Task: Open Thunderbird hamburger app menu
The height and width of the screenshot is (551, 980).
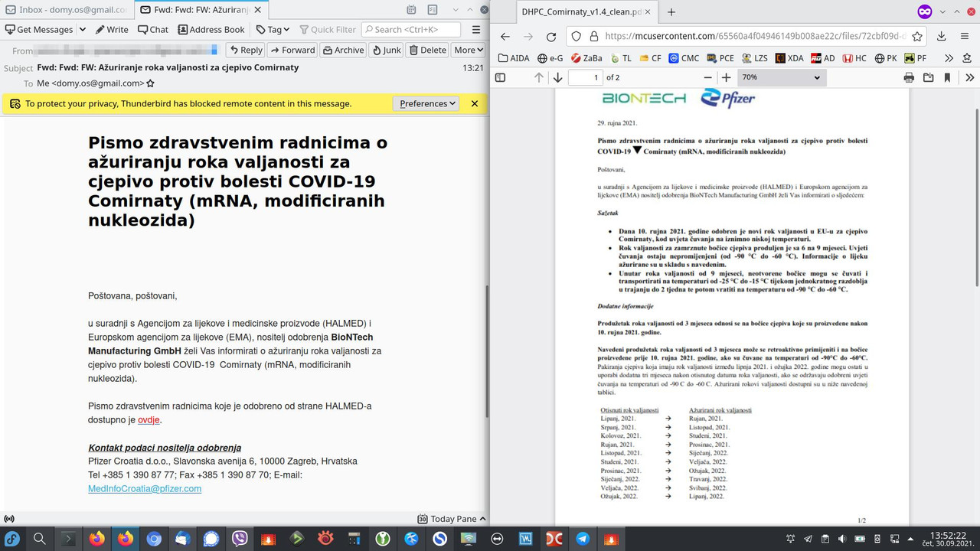Action: pos(476,29)
